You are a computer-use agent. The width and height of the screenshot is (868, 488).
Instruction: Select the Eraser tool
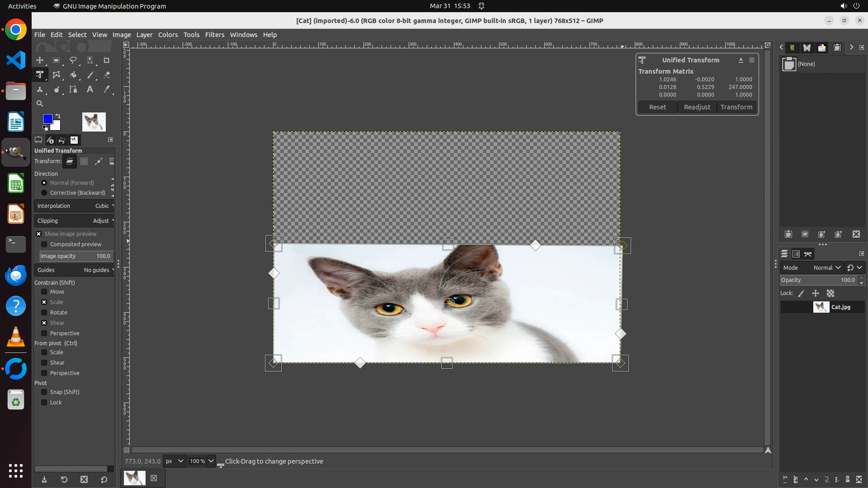point(107,75)
